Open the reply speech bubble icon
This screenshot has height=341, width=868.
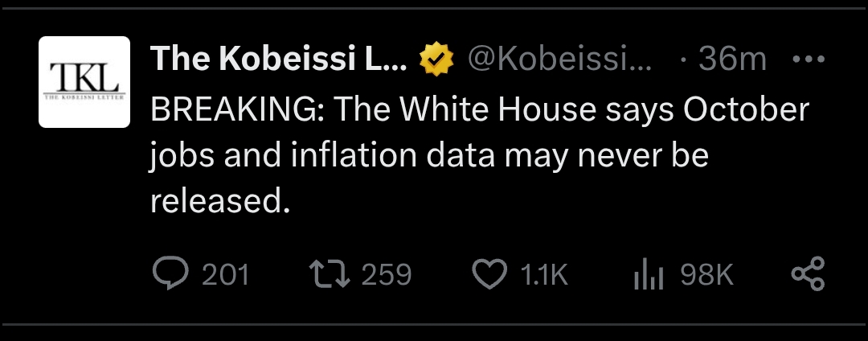(x=169, y=275)
